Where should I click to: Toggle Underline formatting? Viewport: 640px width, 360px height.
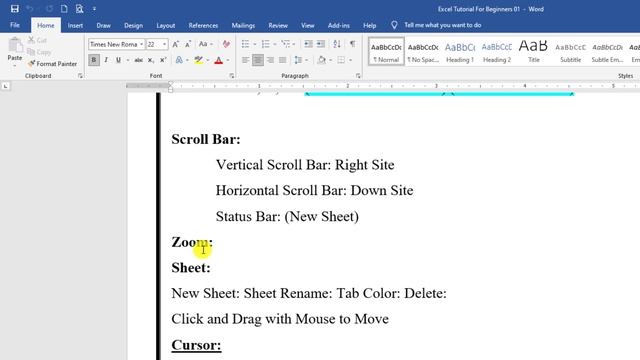click(x=118, y=60)
